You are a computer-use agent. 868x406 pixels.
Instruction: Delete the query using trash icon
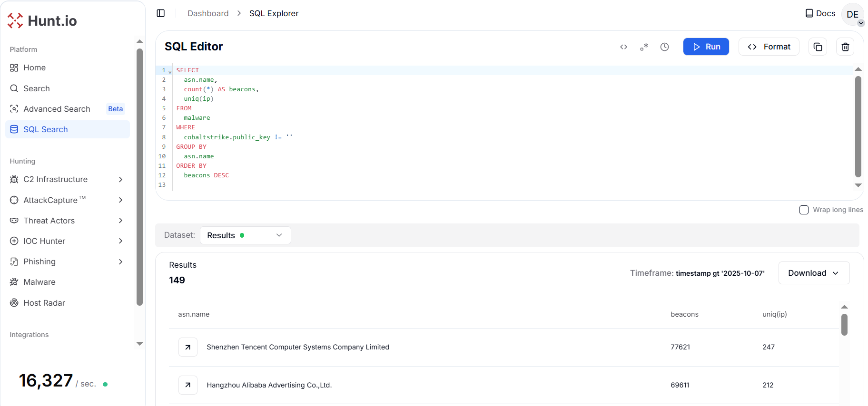[x=845, y=47]
